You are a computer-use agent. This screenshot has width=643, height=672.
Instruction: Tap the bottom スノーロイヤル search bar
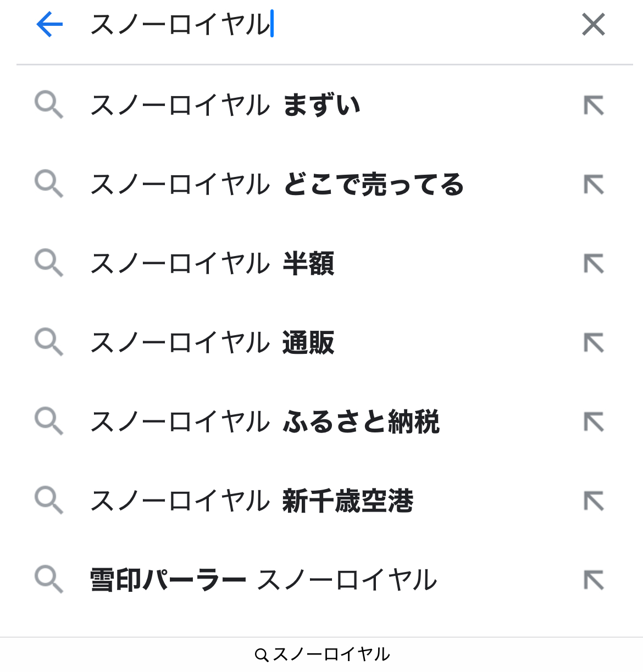tap(322, 654)
